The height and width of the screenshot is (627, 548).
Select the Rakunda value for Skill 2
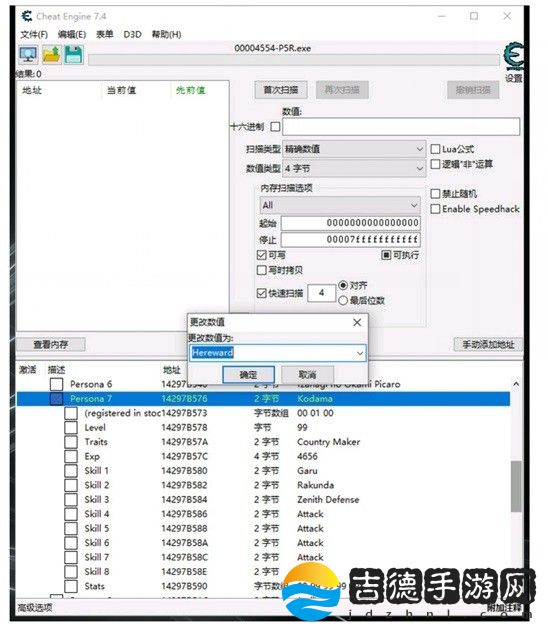[316, 485]
